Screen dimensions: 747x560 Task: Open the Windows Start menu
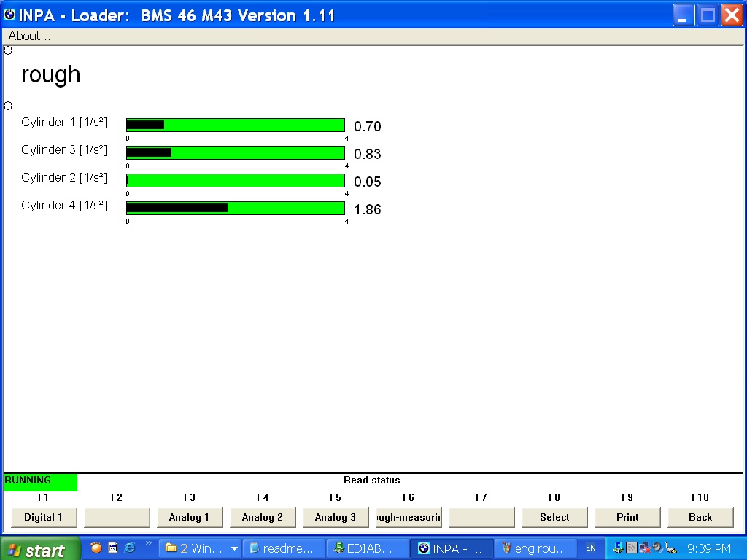41,549
